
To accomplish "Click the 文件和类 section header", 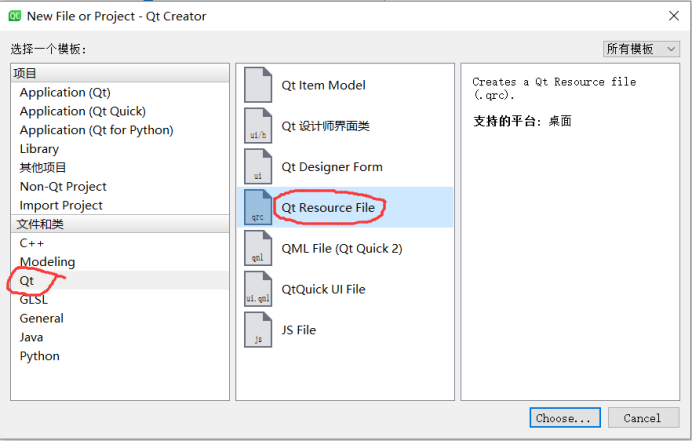I will point(120,224).
